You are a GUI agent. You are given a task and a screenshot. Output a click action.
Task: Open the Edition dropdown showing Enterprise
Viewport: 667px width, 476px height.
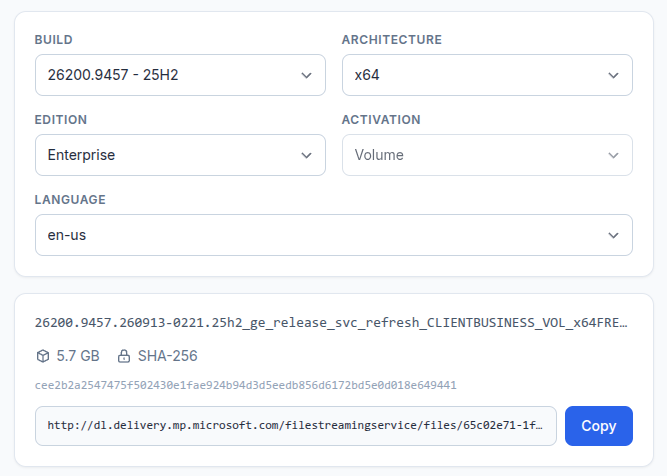[180, 155]
